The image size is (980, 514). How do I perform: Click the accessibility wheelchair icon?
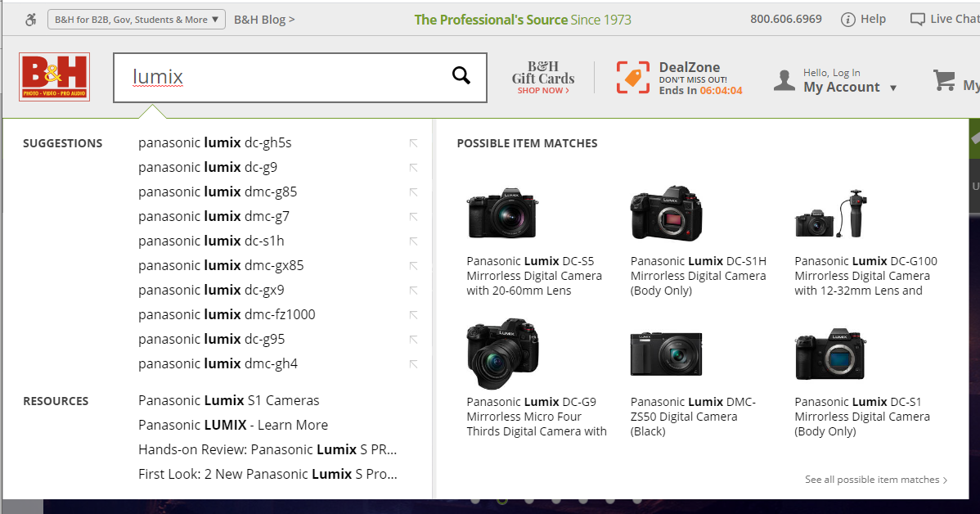click(30, 20)
